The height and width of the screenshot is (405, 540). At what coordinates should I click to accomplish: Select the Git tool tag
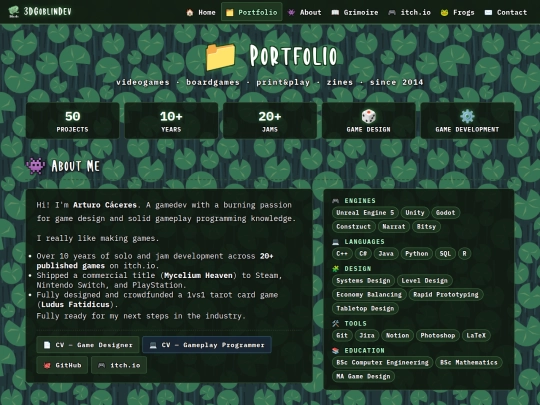point(342,335)
